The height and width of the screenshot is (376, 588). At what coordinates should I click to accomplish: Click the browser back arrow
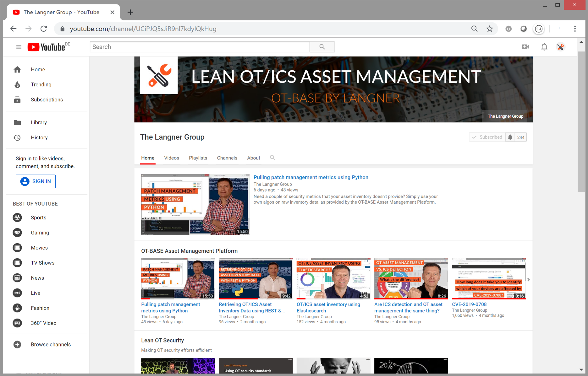point(13,29)
